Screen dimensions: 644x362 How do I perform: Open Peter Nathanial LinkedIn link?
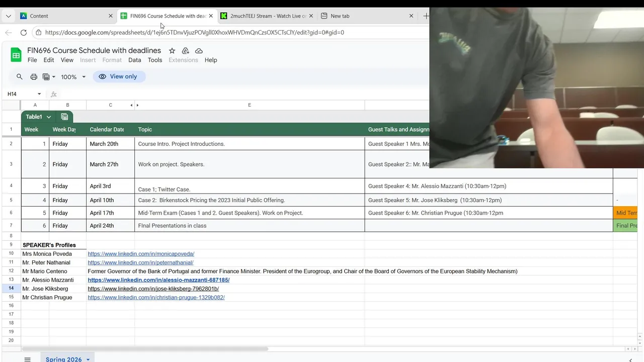coord(140,262)
